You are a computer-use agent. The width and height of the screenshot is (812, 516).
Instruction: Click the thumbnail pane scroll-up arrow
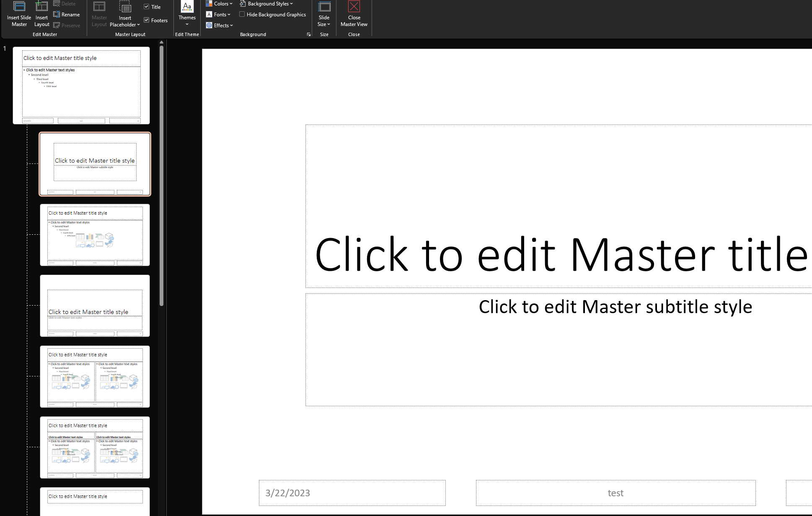pyautogui.click(x=161, y=42)
